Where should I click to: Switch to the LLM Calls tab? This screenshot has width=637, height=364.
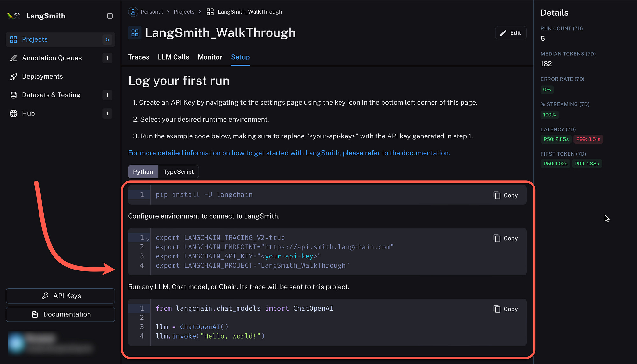[173, 57]
